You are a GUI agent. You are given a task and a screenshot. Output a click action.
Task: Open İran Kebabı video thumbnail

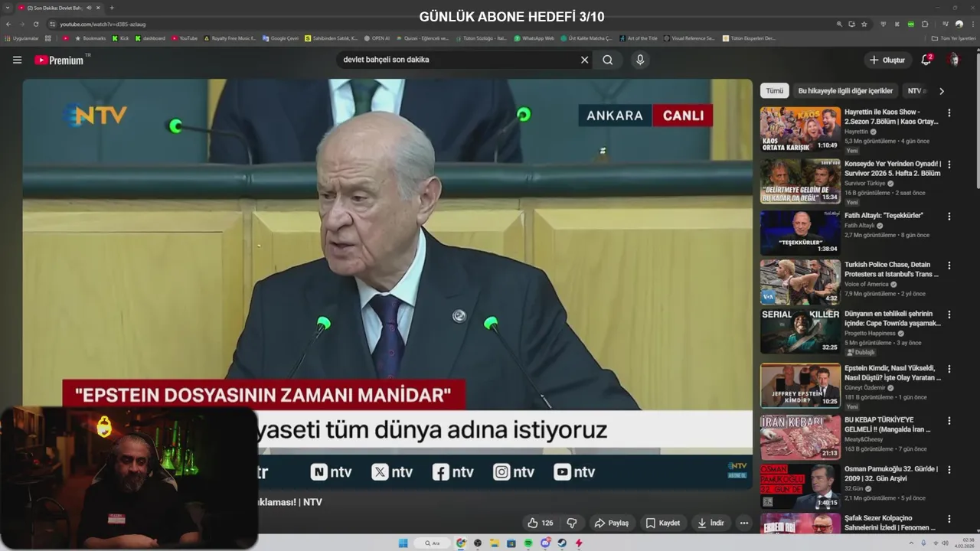pos(800,437)
